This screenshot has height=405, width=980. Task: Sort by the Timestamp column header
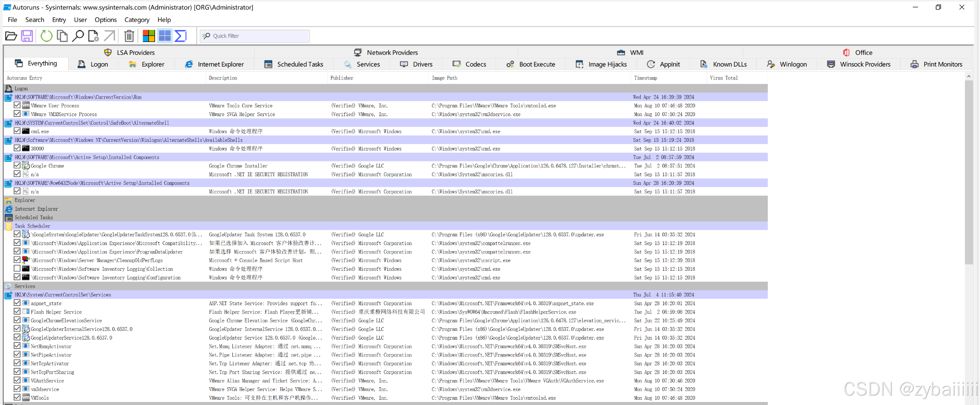[669, 78]
